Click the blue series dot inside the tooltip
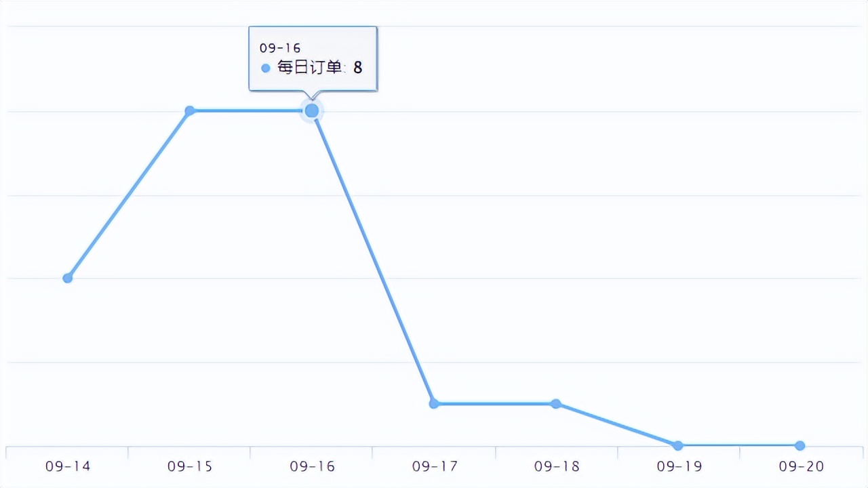The image size is (868, 488). pos(266,68)
